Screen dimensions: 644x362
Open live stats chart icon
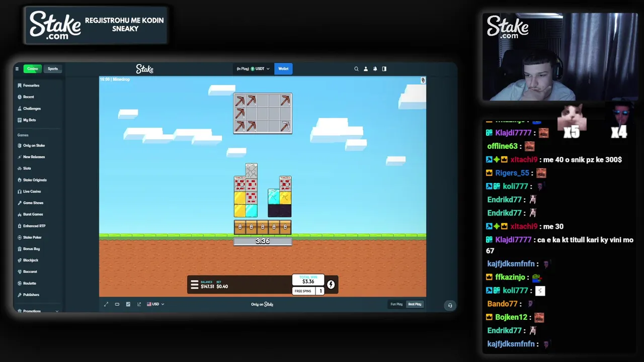pos(128,304)
